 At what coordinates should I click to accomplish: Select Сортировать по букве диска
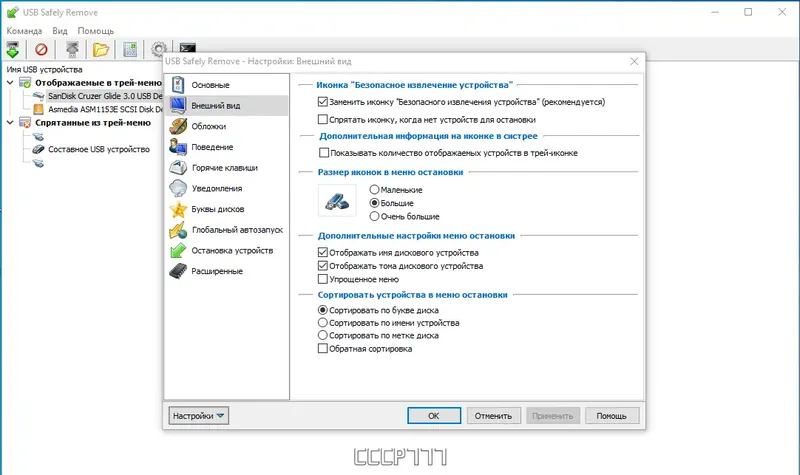(x=322, y=310)
